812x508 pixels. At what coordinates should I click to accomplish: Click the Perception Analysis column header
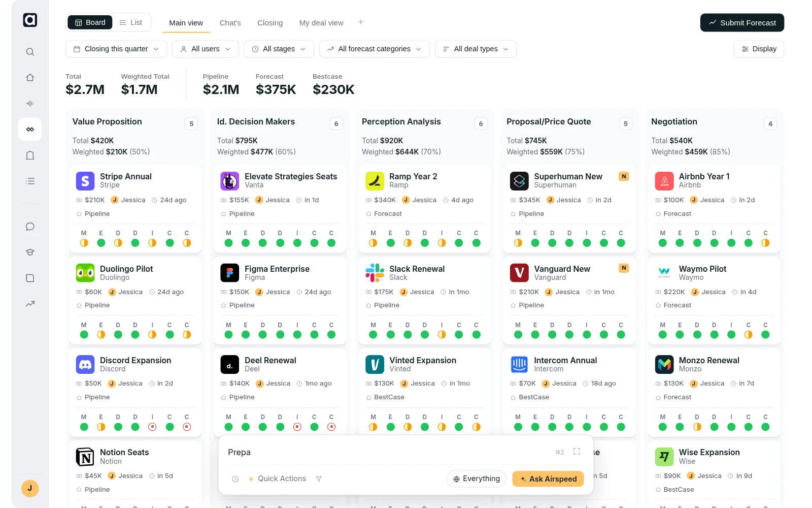point(401,121)
